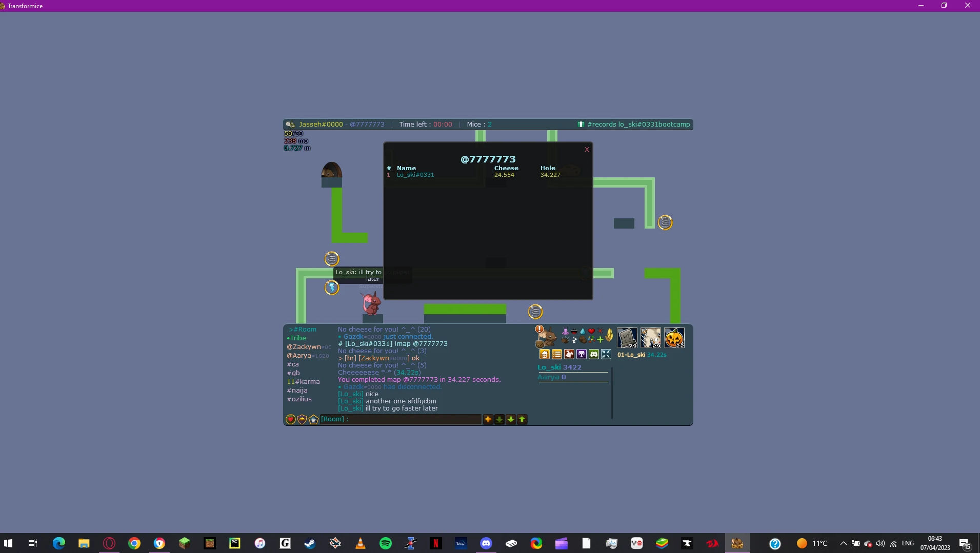Use the purple dance emote icon
The image size is (980, 553).
click(565, 331)
